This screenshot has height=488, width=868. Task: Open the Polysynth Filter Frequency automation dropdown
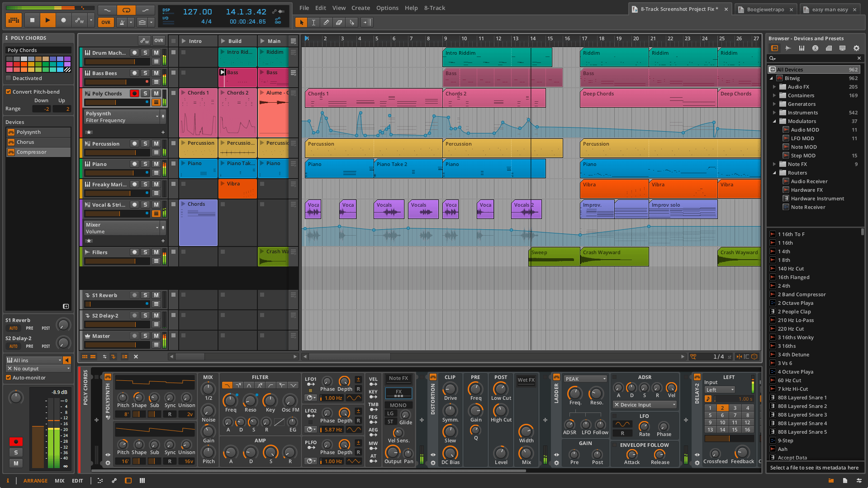pos(122,117)
